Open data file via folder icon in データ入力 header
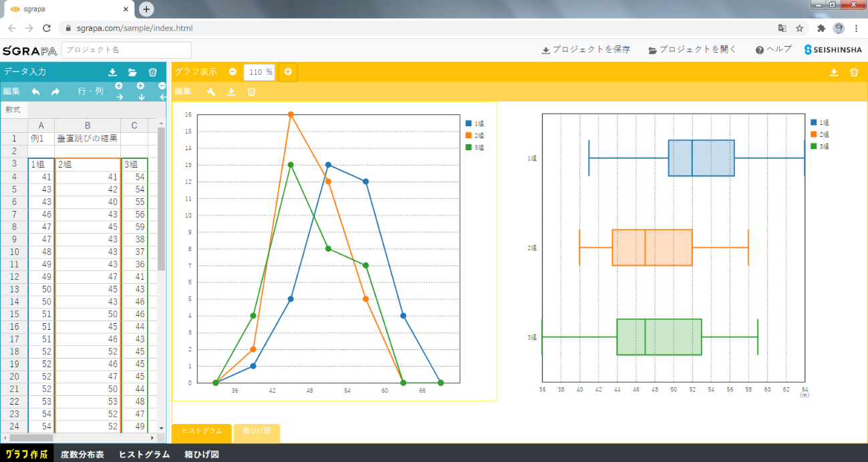Viewport: 868px width, 462px height. pos(132,72)
